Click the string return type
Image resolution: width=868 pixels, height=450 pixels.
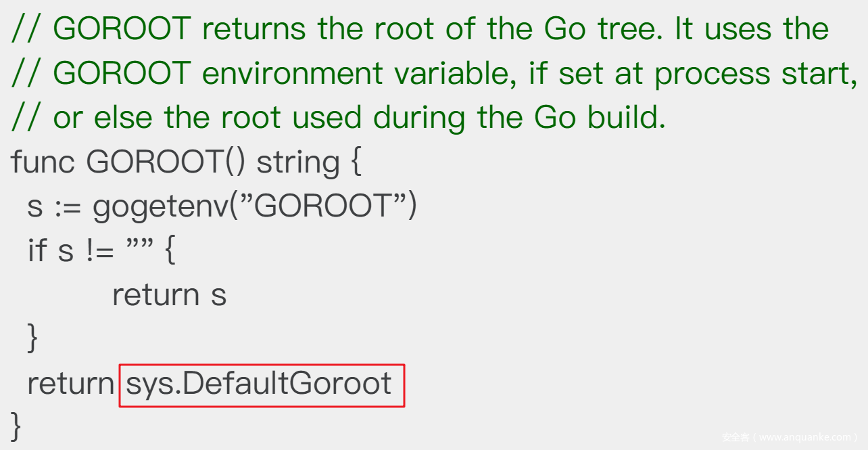click(x=297, y=162)
